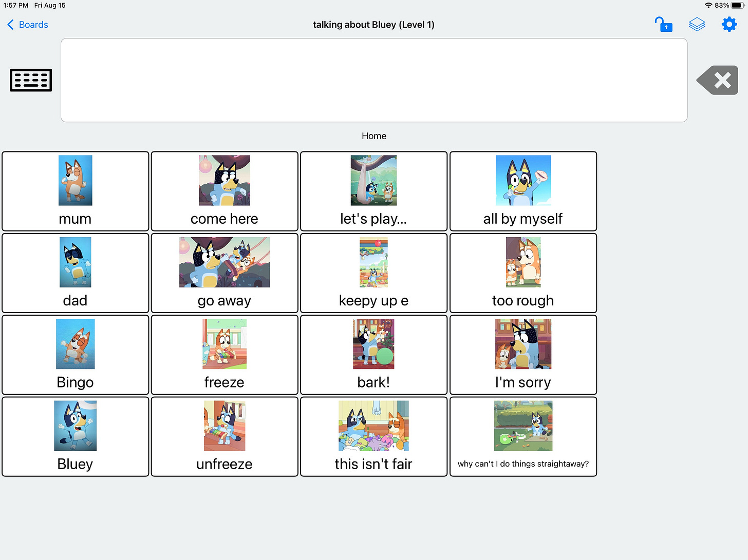This screenshot has width=748, height=560.
Task: Tap the backspace delete icon
Action: click(x=717, y=80)
